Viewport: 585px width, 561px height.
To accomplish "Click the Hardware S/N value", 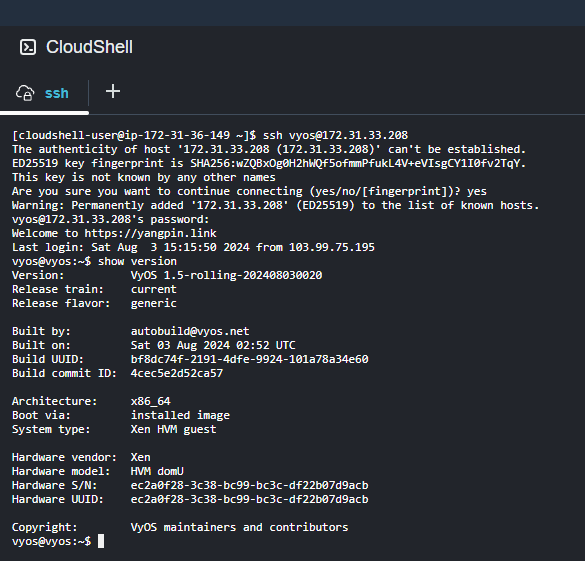I will (250, 485).
